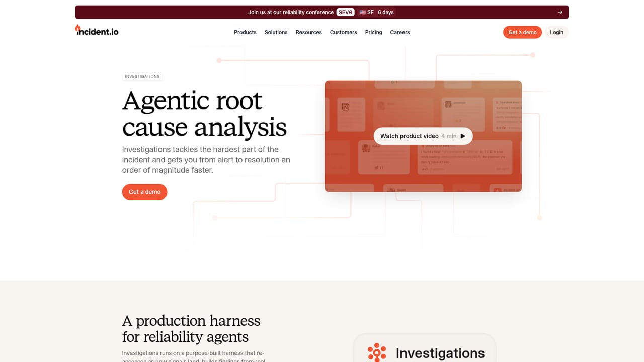
Task: Click the hero Get a demo button
Action: pyautogui.click(x=144, y=192)
